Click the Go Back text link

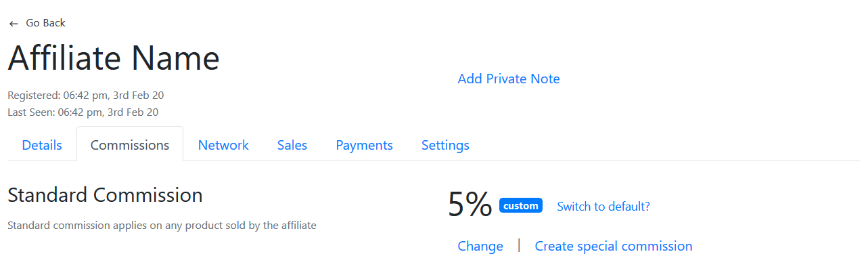pos(45,23)
